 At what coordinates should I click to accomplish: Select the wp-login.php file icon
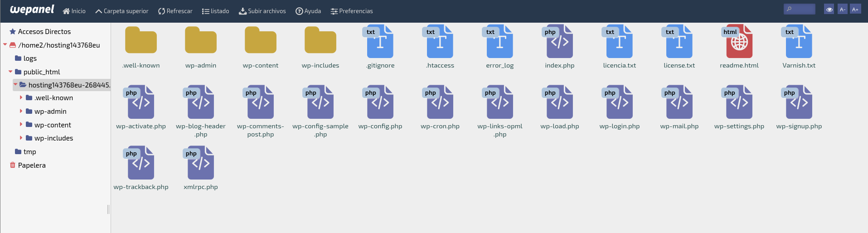pos(617,102)
